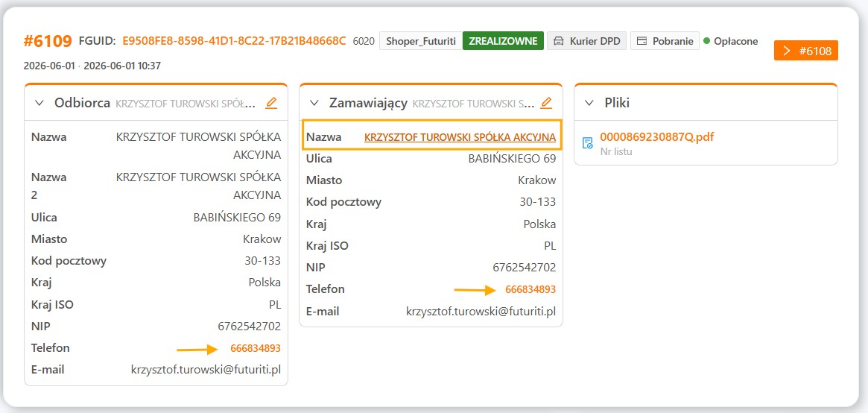868x413 pixels.
Task: Click the Nr listu caption under PDF
Action: (x=615, y=151)
